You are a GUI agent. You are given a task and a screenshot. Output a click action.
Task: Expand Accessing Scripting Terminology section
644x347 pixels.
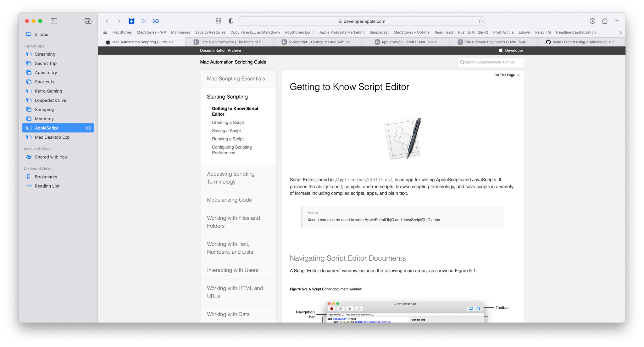(238, 178)
